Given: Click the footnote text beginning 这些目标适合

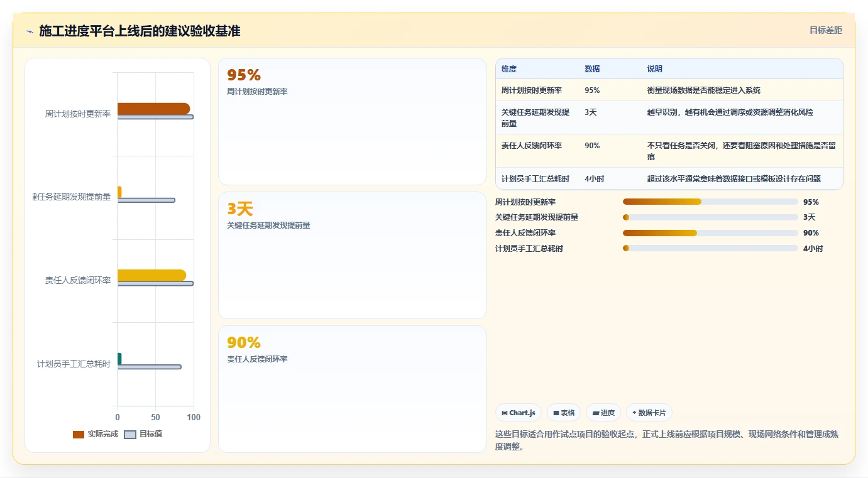Looking at the screenshot, I should (666, 440).
